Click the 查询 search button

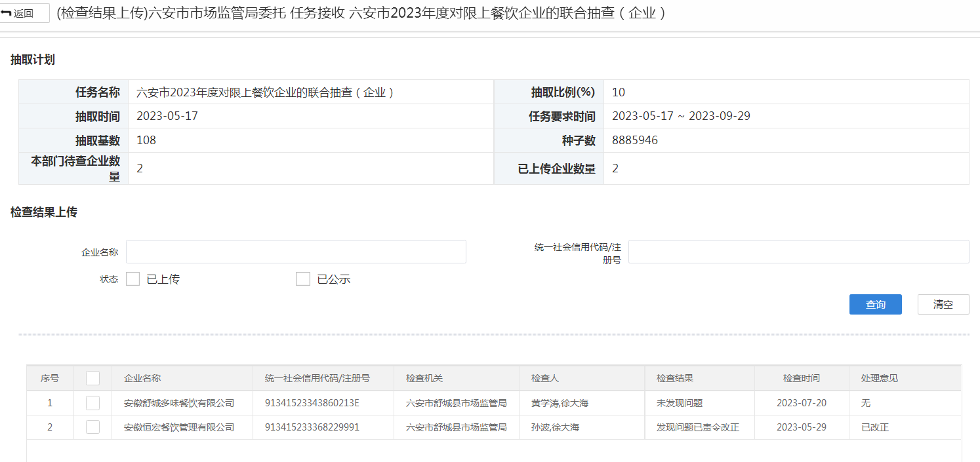[x=875, y=304]
